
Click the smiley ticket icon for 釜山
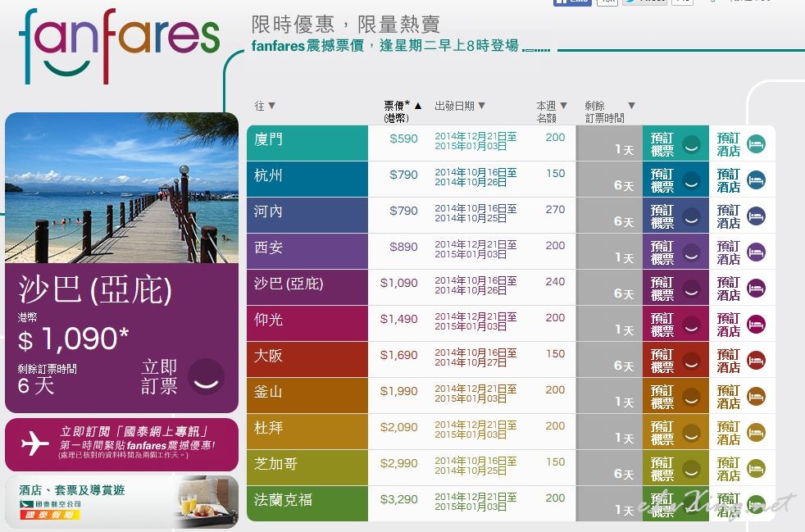click(691, 397)
